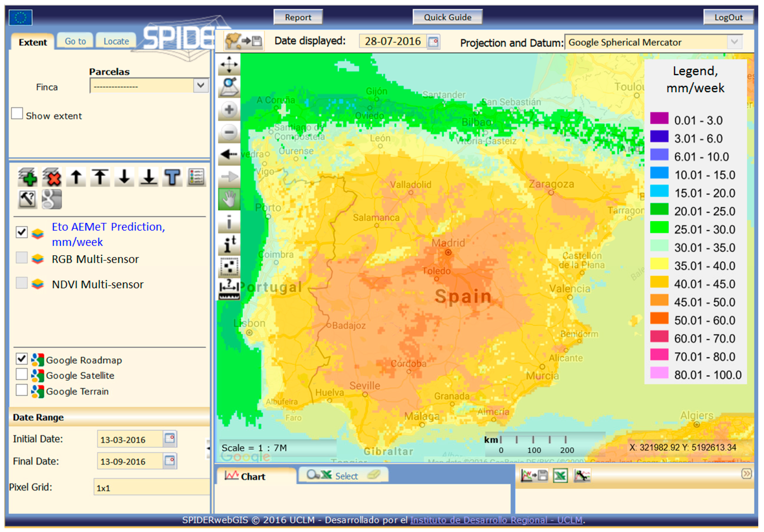The image size is (764, 532).
Task: Click the remove layer icon with red X
Action: coord(52,177)
